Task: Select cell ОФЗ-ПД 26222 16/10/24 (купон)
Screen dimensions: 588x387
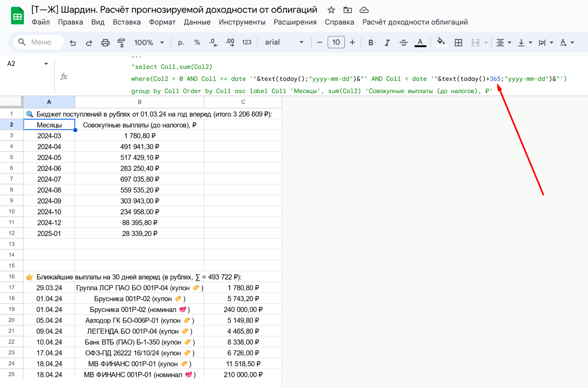Action: [139, 353]
